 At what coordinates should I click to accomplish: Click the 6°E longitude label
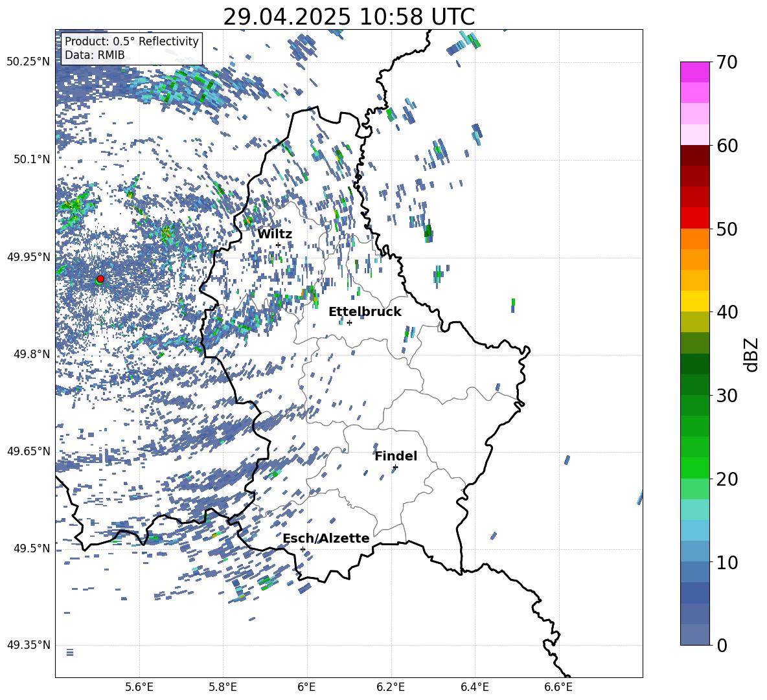click(x=306, y=687)
